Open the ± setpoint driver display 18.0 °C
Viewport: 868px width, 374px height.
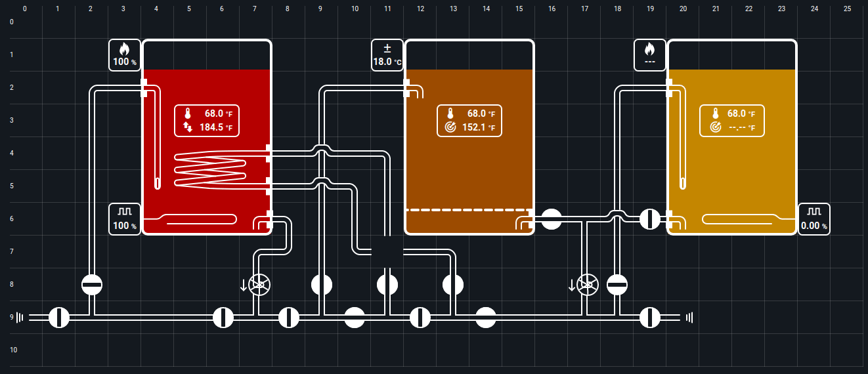tap(387, 55)
